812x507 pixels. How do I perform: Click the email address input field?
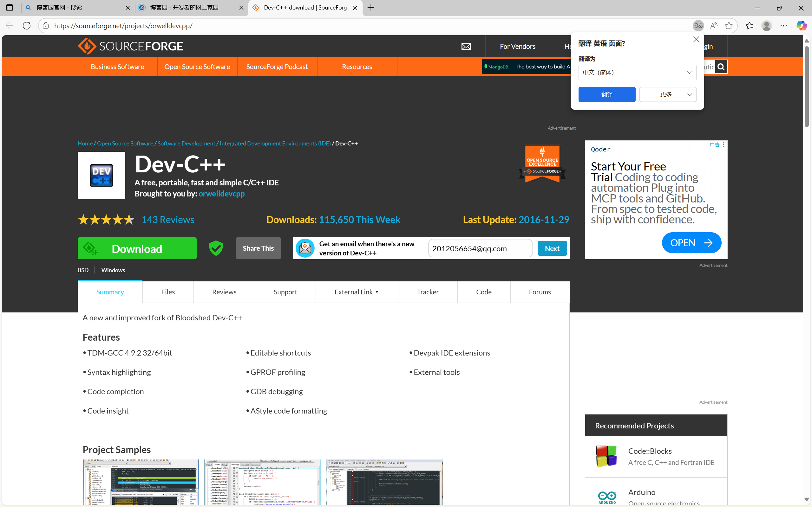(x=480, y=248)
